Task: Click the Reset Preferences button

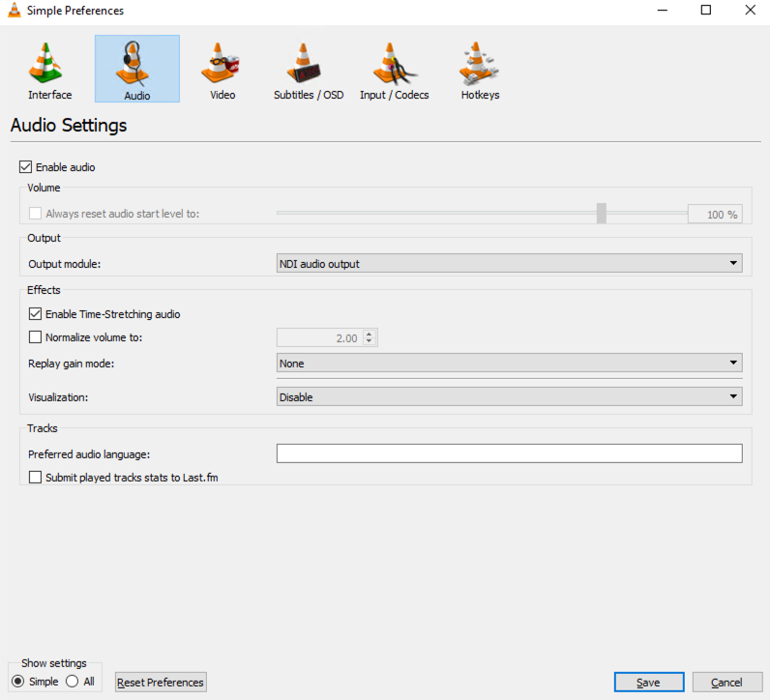Action: (161, 683)
